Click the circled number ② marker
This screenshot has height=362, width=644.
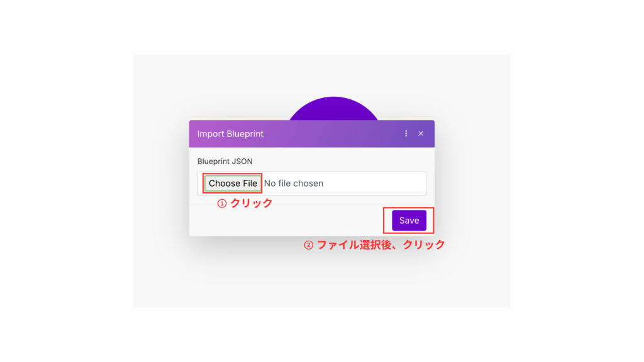pos(308,245)
